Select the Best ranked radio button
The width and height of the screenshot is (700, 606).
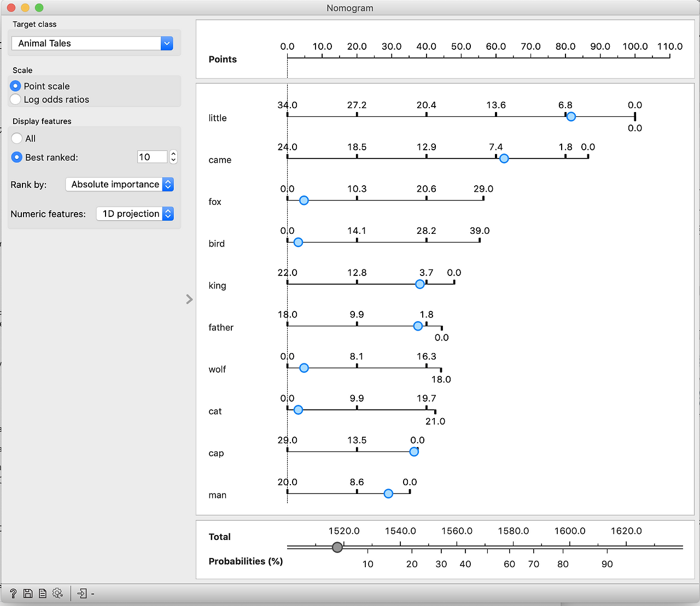click(17, 157)
